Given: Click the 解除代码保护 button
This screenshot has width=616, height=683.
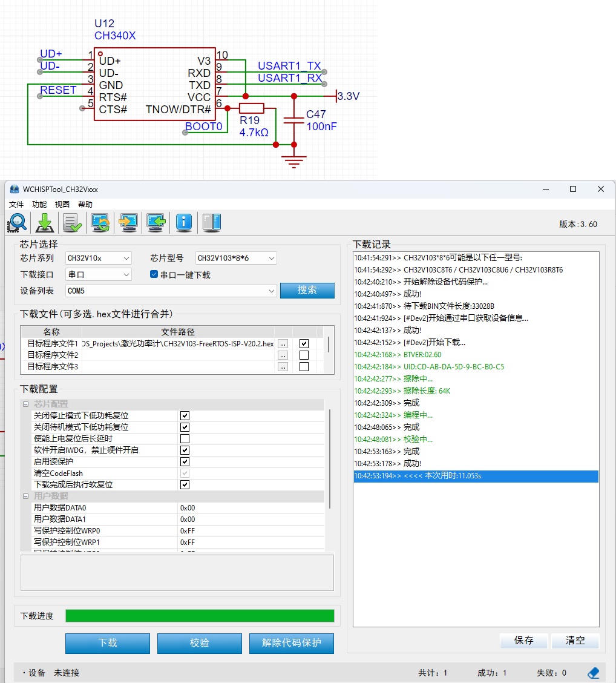Looking at the screenshot, I should (x=291, y=643).
